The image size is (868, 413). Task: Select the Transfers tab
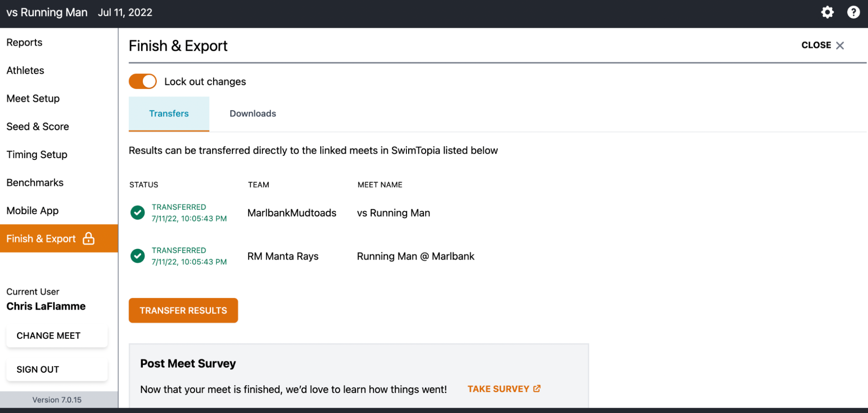[169, 114]
